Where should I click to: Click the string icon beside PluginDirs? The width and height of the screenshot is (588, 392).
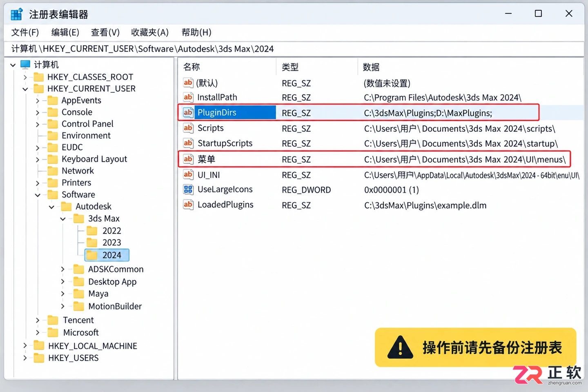click(188, 112)
